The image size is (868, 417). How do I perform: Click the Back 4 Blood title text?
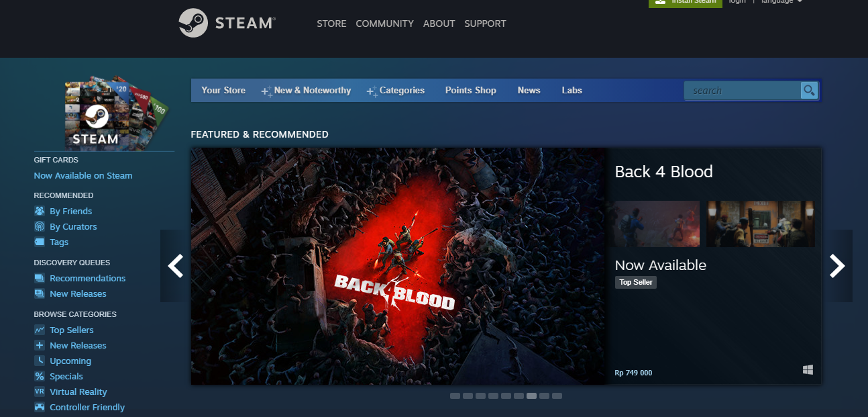coord(663,172)
